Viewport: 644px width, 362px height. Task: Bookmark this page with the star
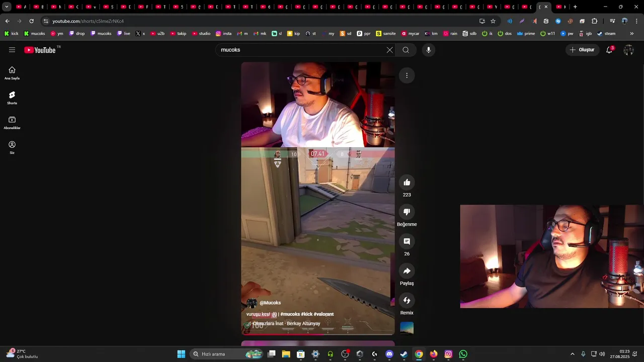click(x=493, y=21)
